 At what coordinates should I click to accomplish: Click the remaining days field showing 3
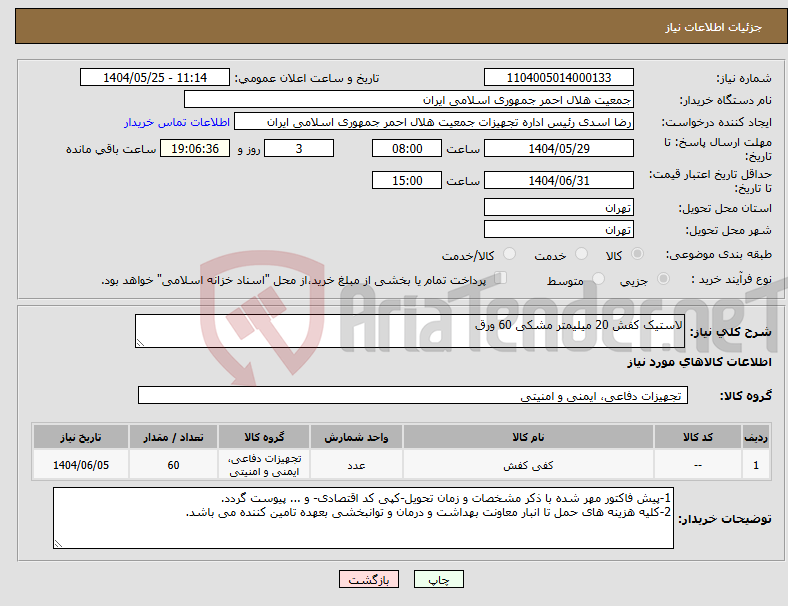[299, 148]
